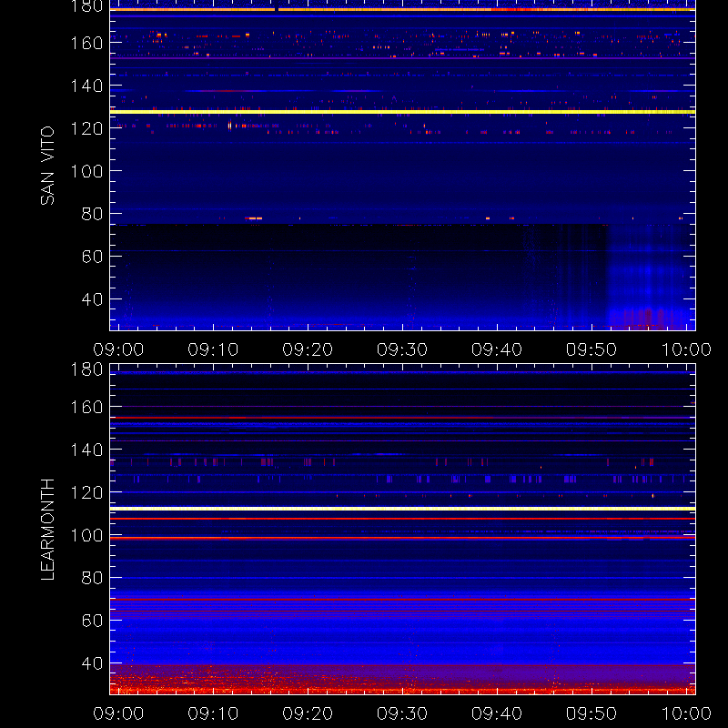Click 09:50 under the LEARMONTH plot

coord(591,713)
